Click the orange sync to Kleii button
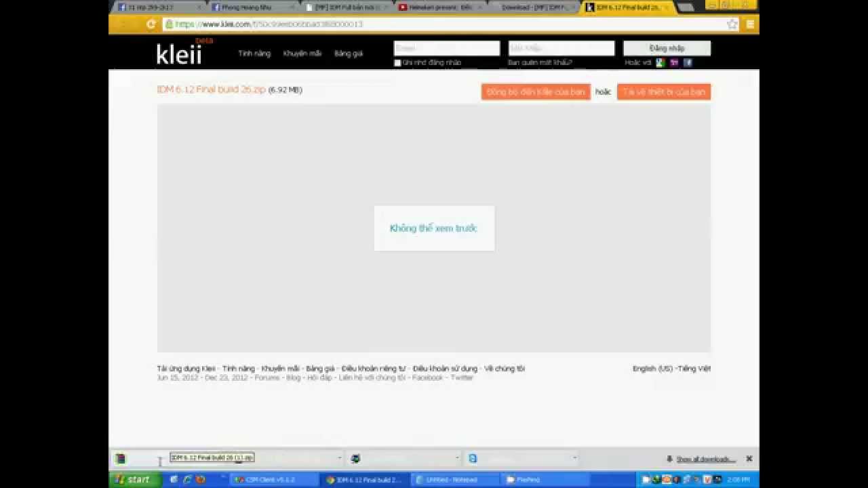Viewport: 868px width, 488px height. [x=536, y=91]
